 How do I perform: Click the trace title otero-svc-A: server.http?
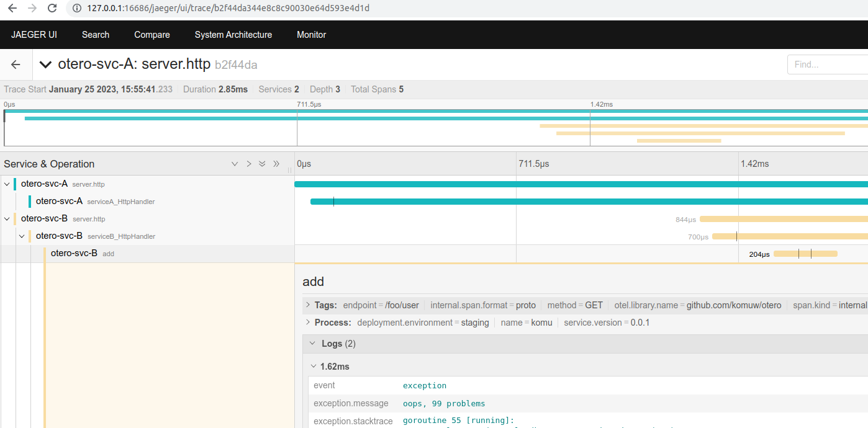[x=135, y=65]
